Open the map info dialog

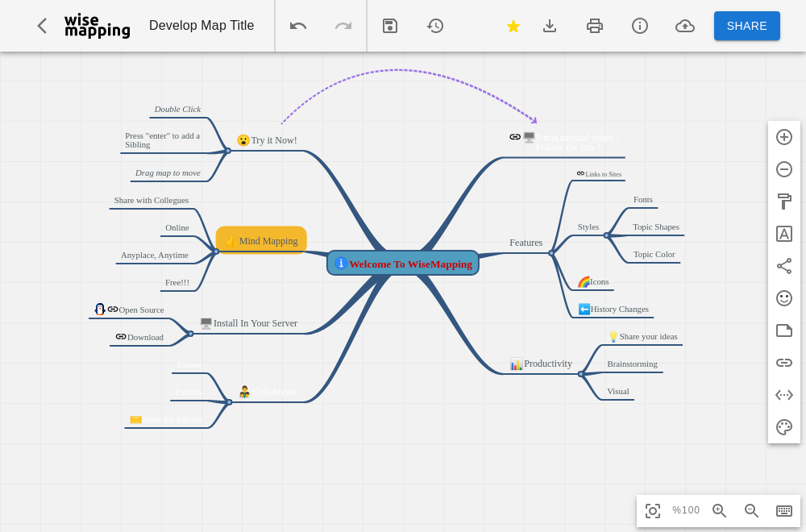coord(639,26)
